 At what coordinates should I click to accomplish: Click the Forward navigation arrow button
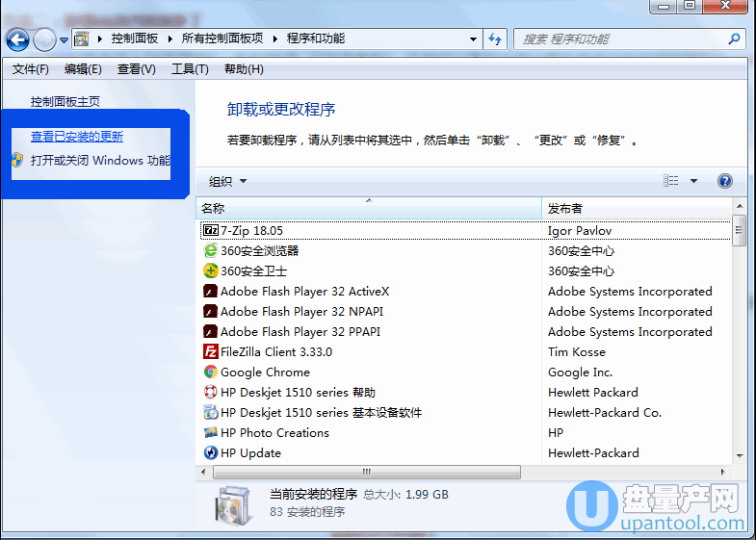(45, 39)
